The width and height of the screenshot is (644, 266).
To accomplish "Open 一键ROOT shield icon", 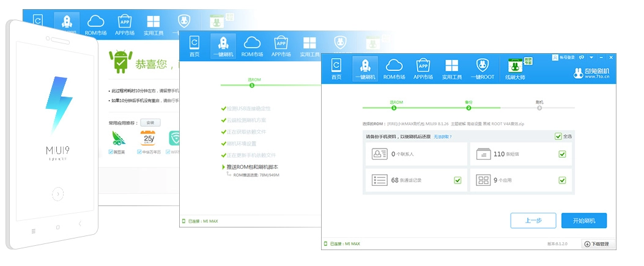I will 482,68.
